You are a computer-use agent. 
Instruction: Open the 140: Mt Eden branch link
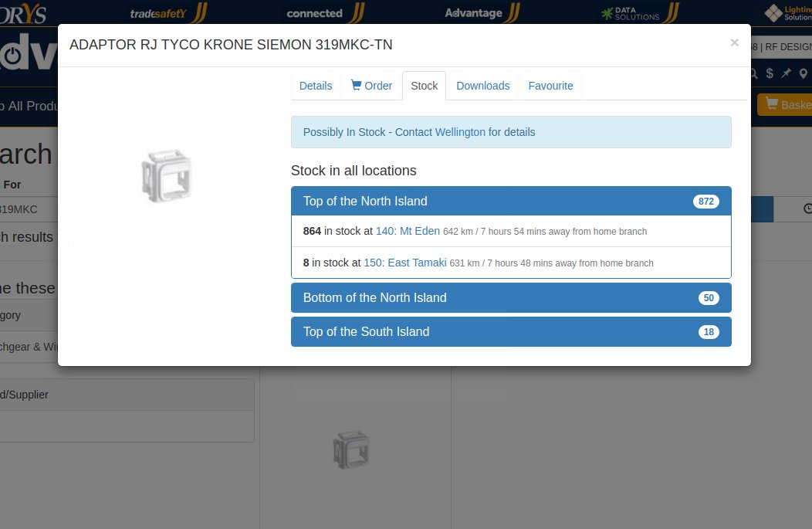point(408,231)
